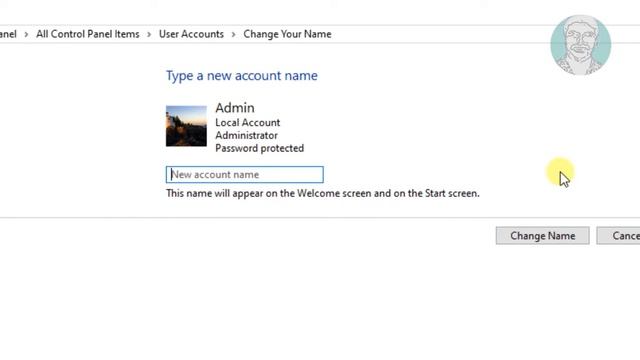The width and height of the screenshot is (640, 360).
Task: Click the Admin account name text
Action: click(235, 108)
